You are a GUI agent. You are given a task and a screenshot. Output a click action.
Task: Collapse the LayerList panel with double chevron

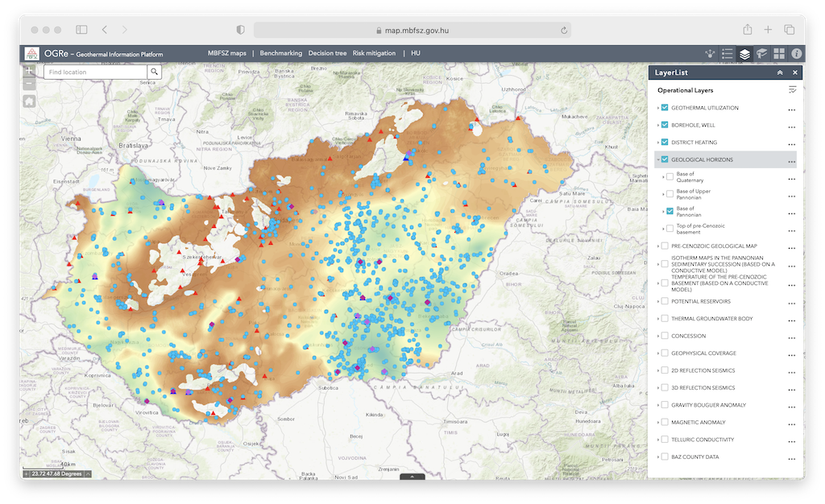[x=780, y=72]
